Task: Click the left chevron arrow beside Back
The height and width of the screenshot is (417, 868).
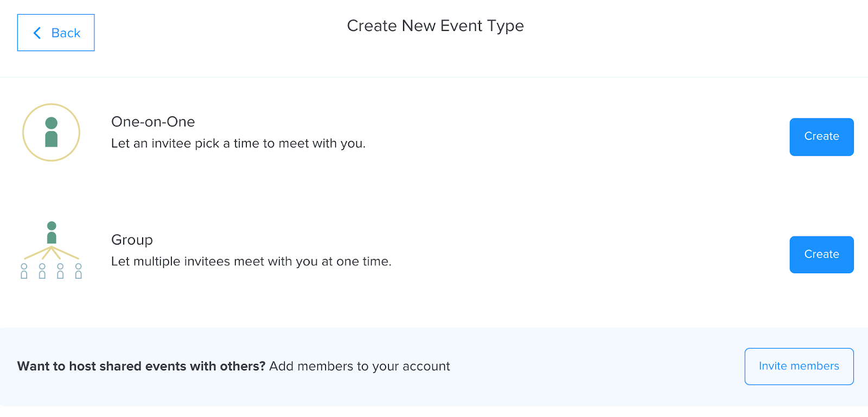Action: [37, 33]
